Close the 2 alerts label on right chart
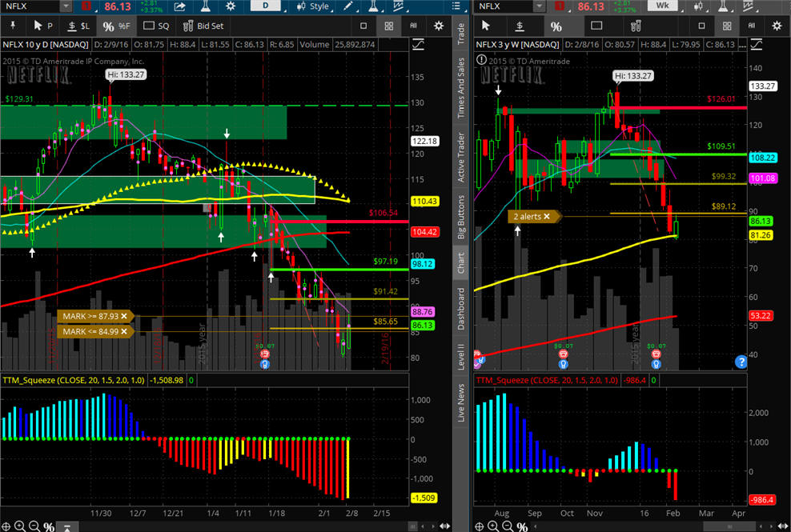 [548, 216]
